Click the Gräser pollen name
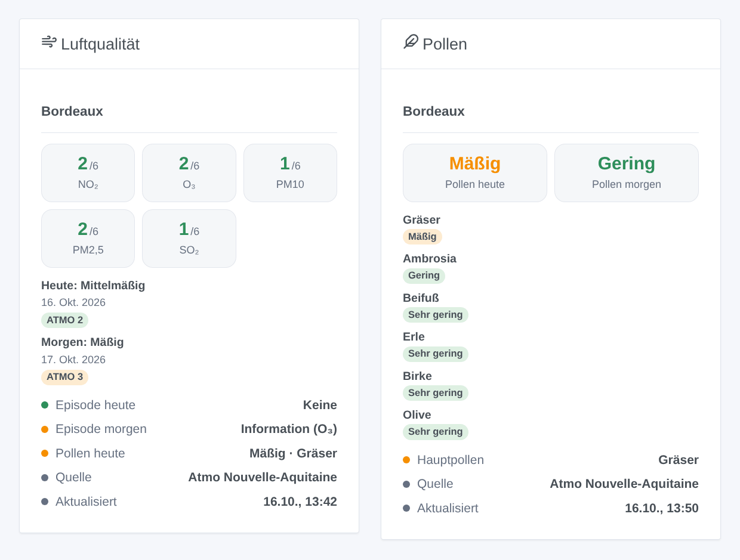 (421, 220)
